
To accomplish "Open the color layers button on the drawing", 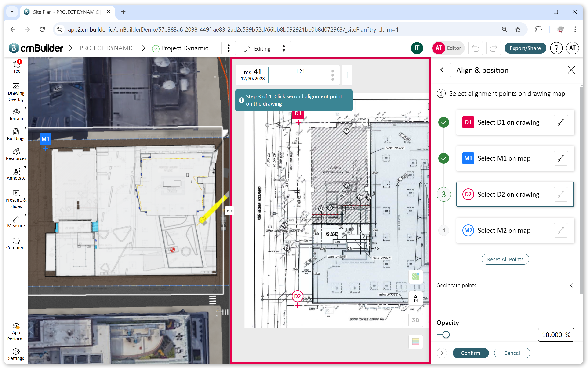I will pos(415,342).
